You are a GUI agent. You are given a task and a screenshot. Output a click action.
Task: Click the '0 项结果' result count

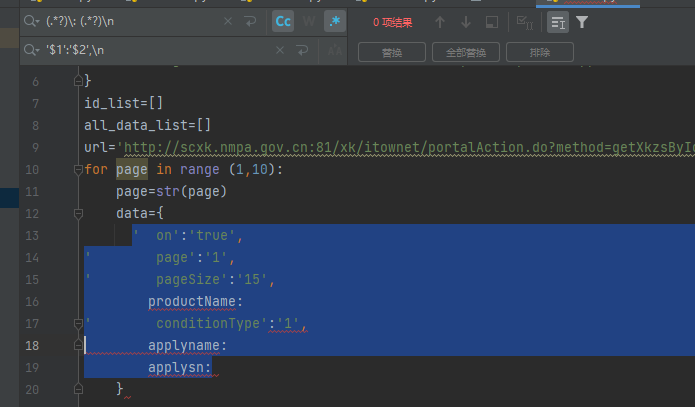[x=393, y=22]
